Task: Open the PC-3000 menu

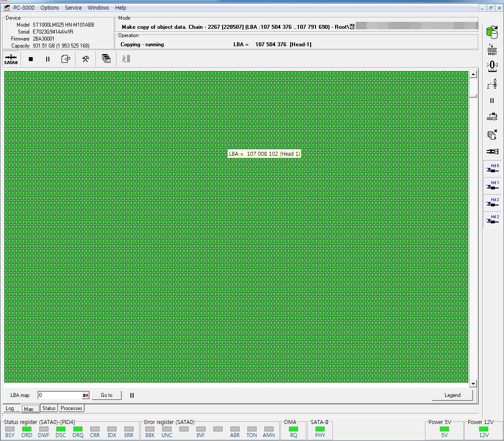Action: [x=24, y=8]
